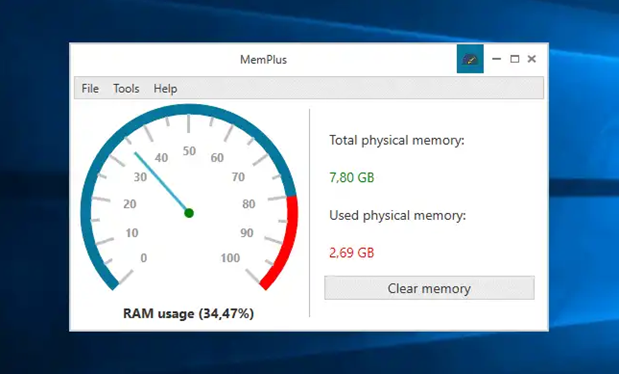Click the 2,69 GB used memory value
This screenshot has width=619, height=374.
(x=352, y=252)
